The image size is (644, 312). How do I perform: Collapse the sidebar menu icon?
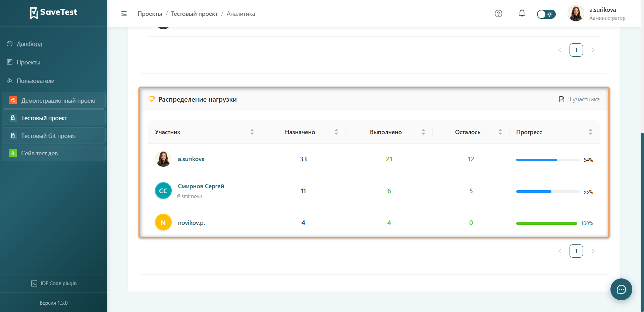(x=124, y=14)
